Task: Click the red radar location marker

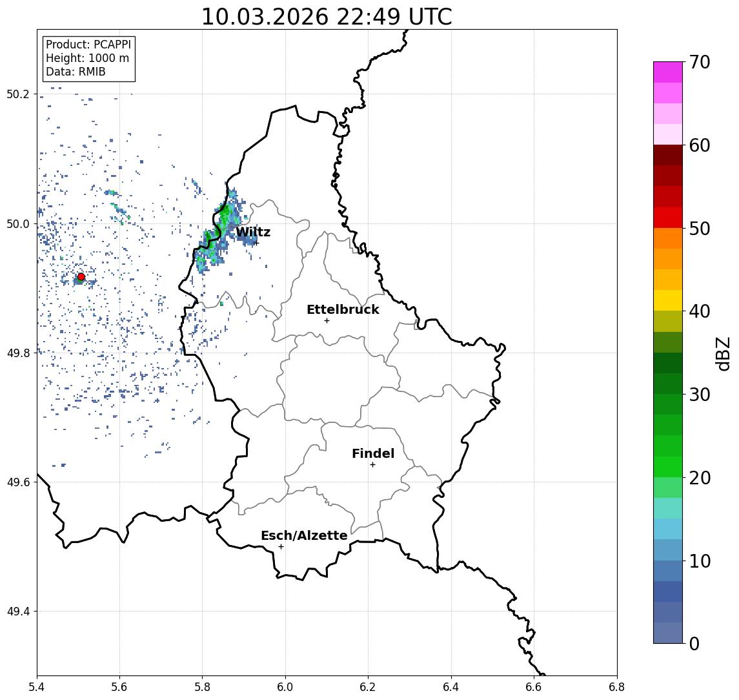Action: point(81,277)
